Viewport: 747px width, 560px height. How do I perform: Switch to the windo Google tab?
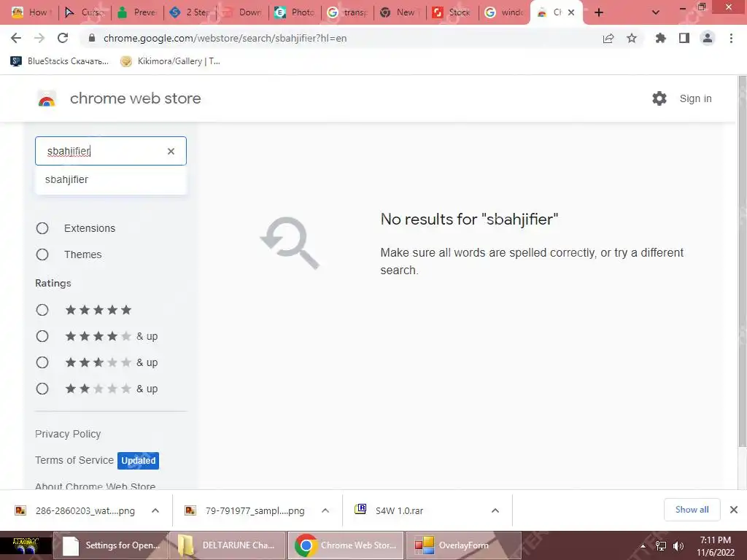[505, 12]
